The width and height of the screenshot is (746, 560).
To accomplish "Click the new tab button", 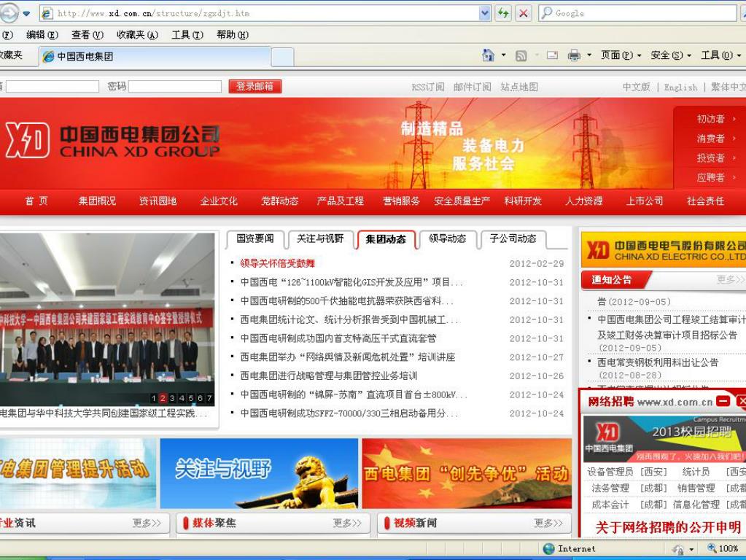I will tap(283, 57).
